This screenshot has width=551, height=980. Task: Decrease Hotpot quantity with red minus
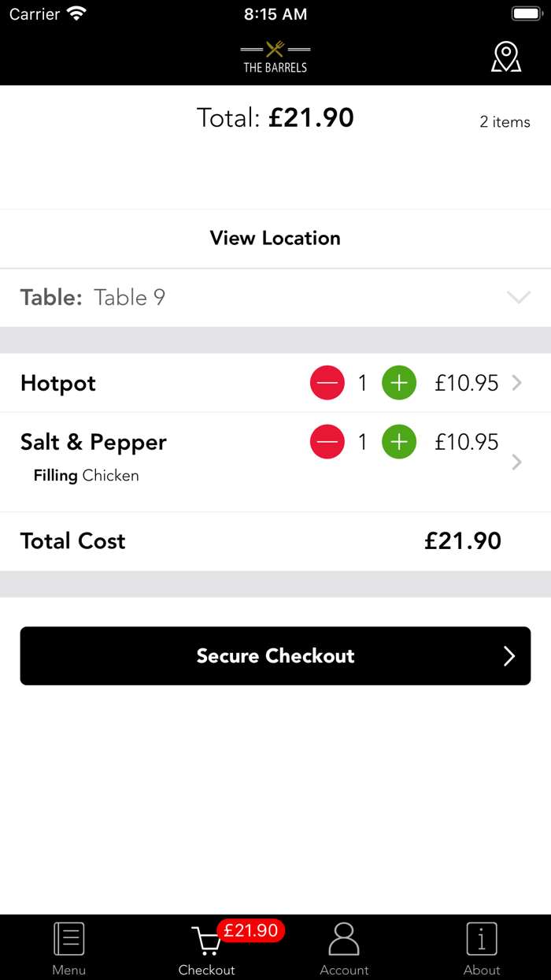pos(327,384)
